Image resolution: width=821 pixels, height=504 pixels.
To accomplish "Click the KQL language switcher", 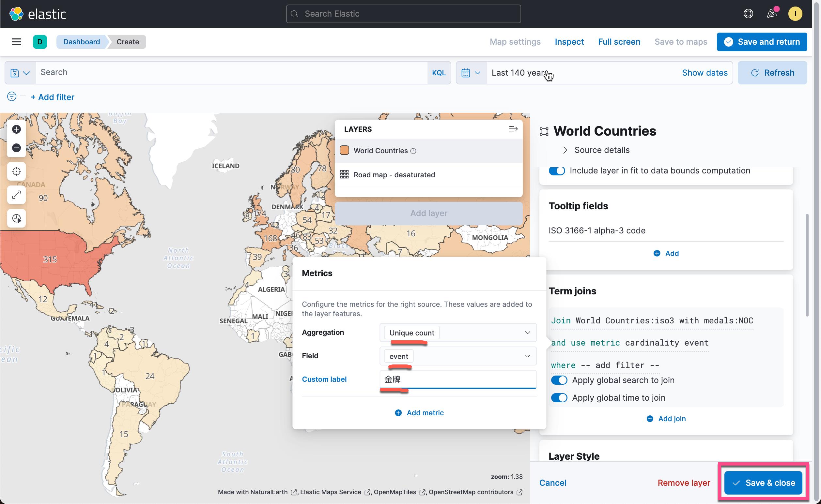I will point(439,73).
